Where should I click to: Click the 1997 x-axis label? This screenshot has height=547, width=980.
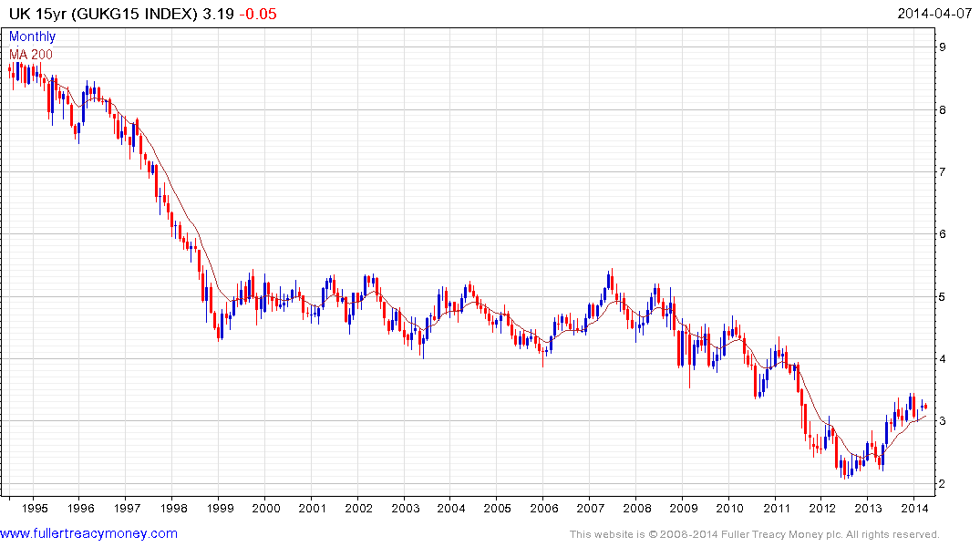(x=127, y=508)
